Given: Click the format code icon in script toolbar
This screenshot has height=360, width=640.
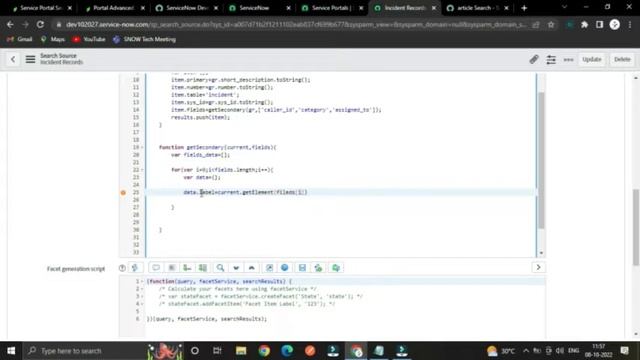Looking at the screenshot, I should click(x=172, y=268).
